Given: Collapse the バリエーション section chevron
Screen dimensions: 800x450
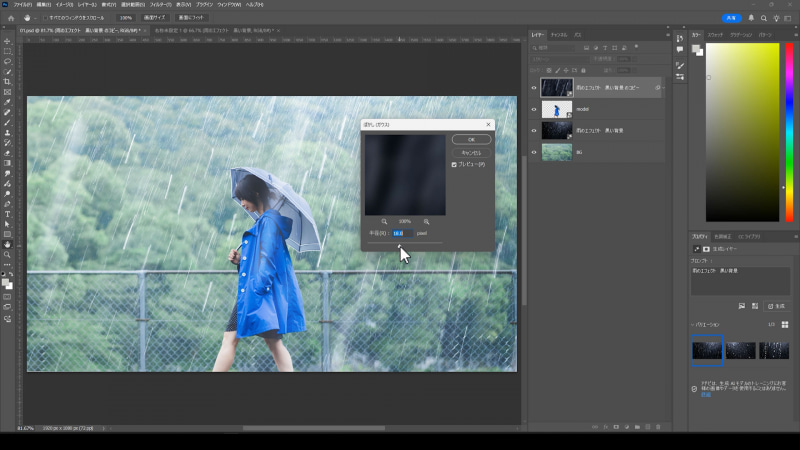Looking at the screenshot, I should pyautogui.click(x=694, y=326).
